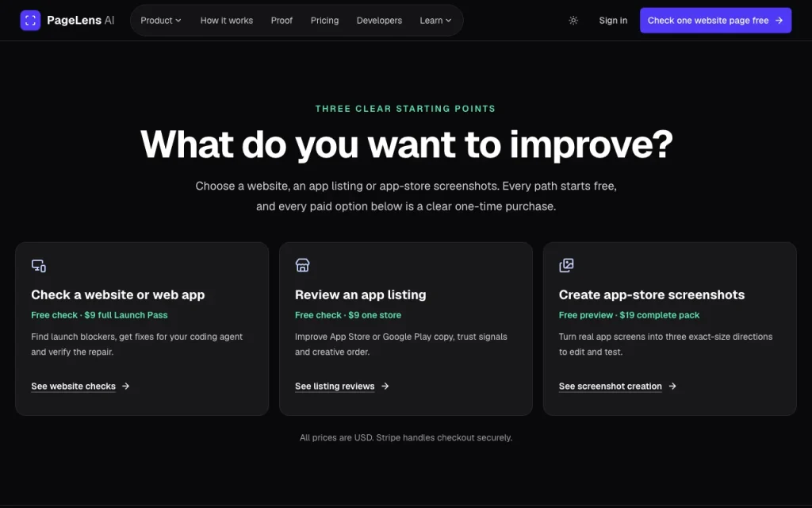Click the Review an app listing heading
Image resolution: width=812 pixels, height=508 pixels.
[361, 294]
